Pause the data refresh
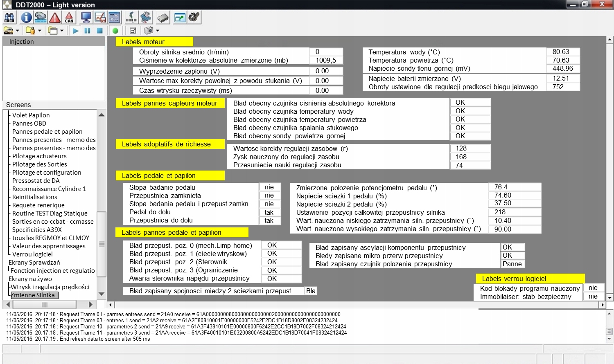This screenshot has height=364, width=614. tap(87, 31)
